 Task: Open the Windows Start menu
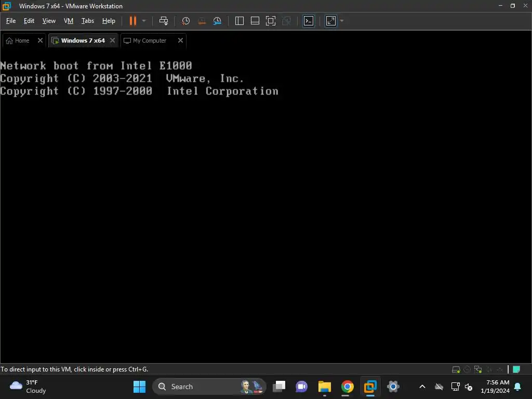tap(139, 387)
